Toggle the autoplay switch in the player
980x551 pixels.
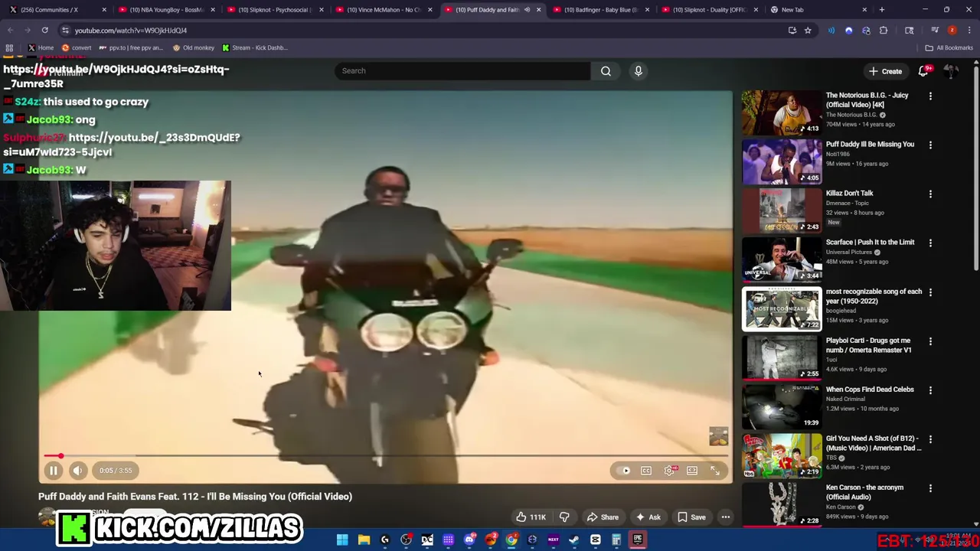tap(624, 471)
